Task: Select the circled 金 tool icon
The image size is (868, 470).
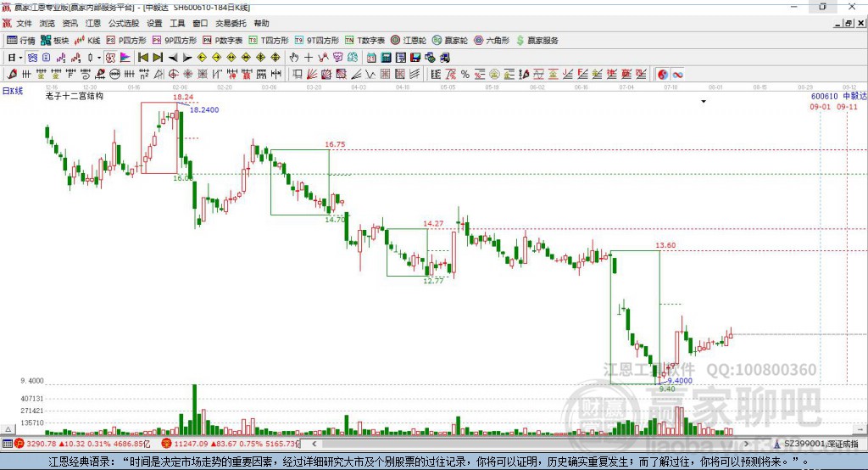Action: (x=494, y=75)
